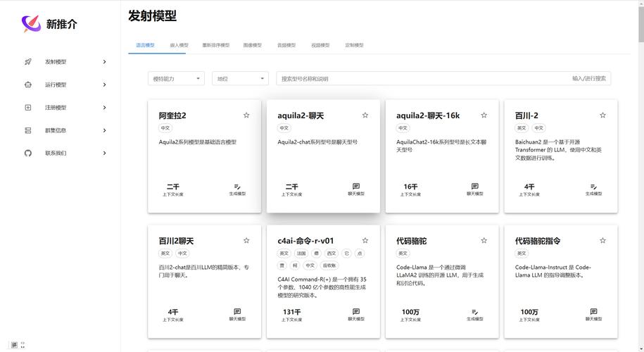Star the 百川-2 model card
Image resolution: width=644 pixels, height=352 pixels.
pos(602,115)
